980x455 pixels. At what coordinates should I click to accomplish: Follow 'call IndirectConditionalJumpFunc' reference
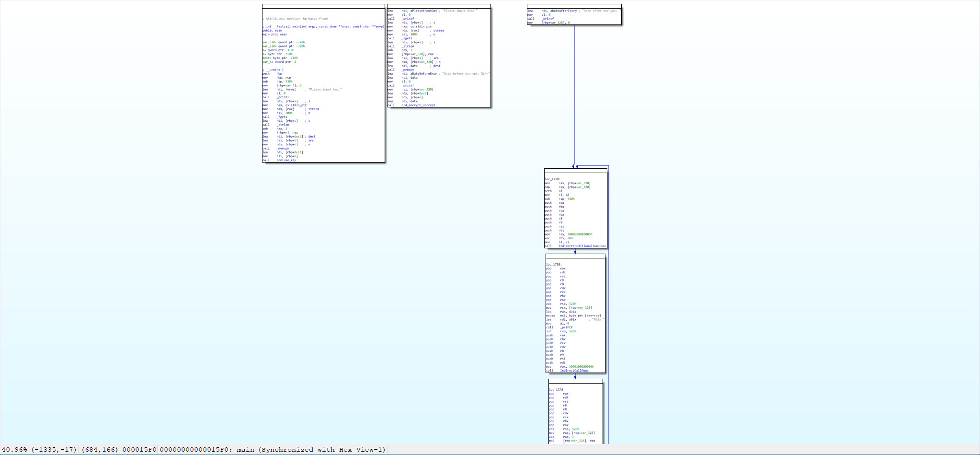576,246
